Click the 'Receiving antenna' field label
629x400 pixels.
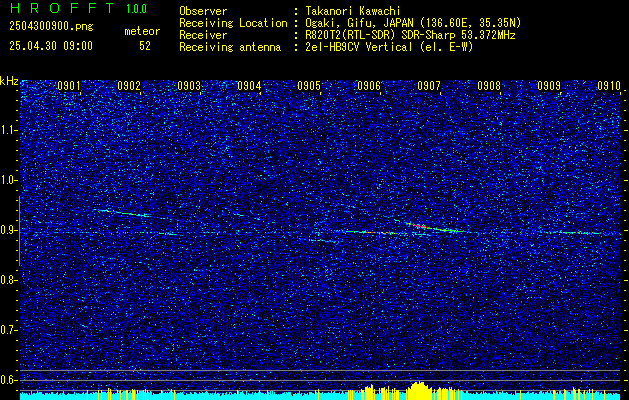click(230, 47)
